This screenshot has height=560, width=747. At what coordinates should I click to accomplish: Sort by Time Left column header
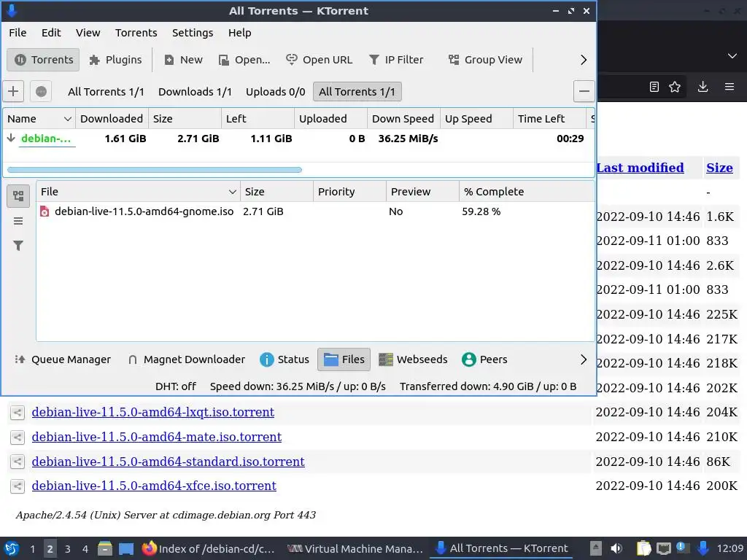coord(549,119)
